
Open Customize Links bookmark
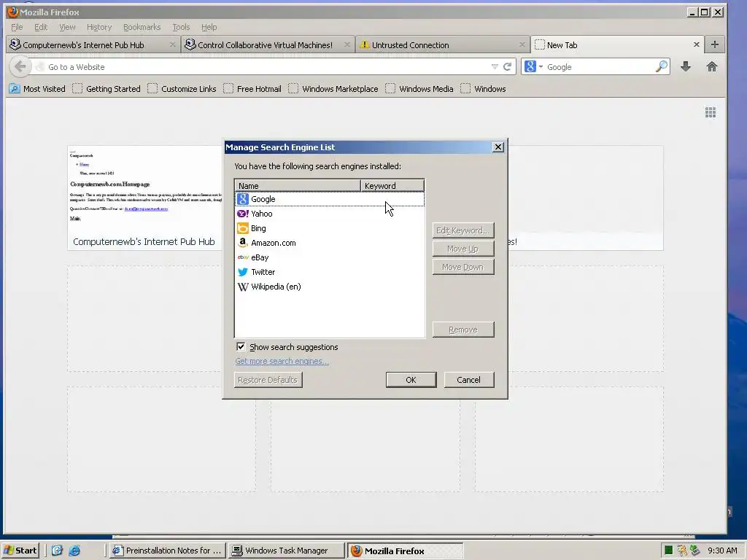click(x=182, y=88)
